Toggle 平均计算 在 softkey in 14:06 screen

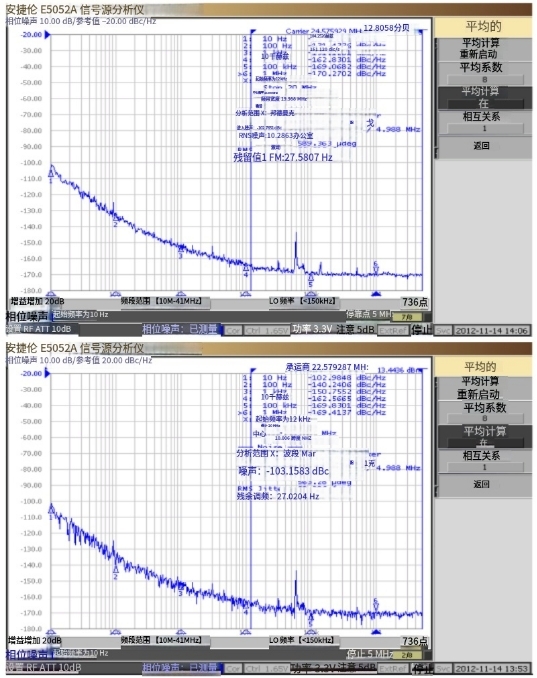point(483,98)
